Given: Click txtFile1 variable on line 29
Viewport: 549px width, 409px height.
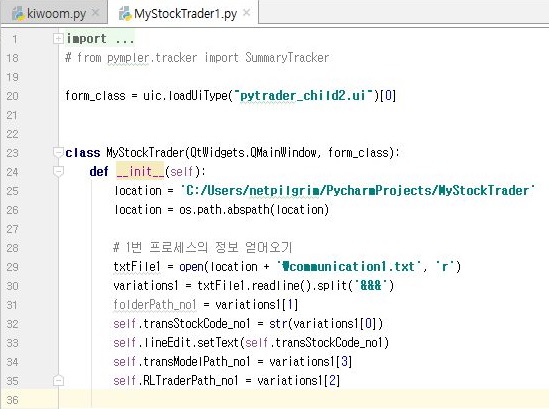Looking at the screenshot, I should click(137, 267).
